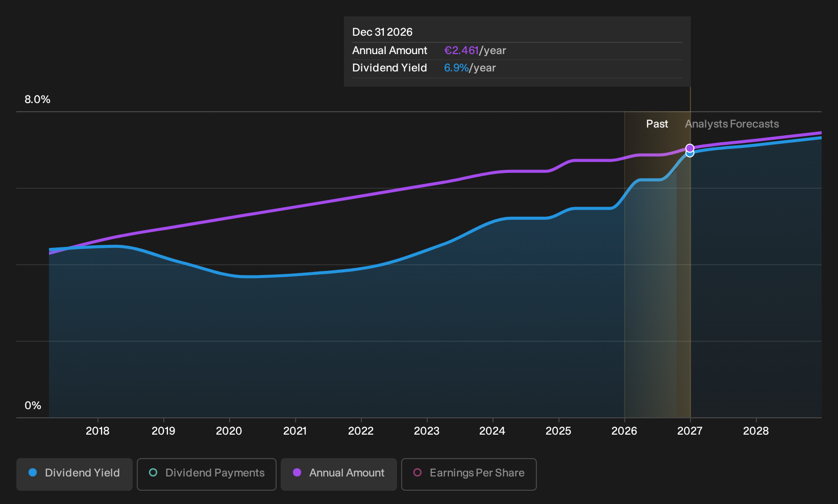Image resolution: width=838 pixels, height=504 pixels.
Task: Enable the Earnings Per Share series
Action: 469,474
